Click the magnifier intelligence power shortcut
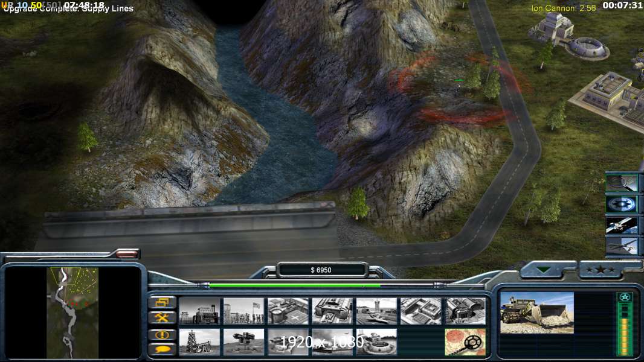 tap(622, 183)
